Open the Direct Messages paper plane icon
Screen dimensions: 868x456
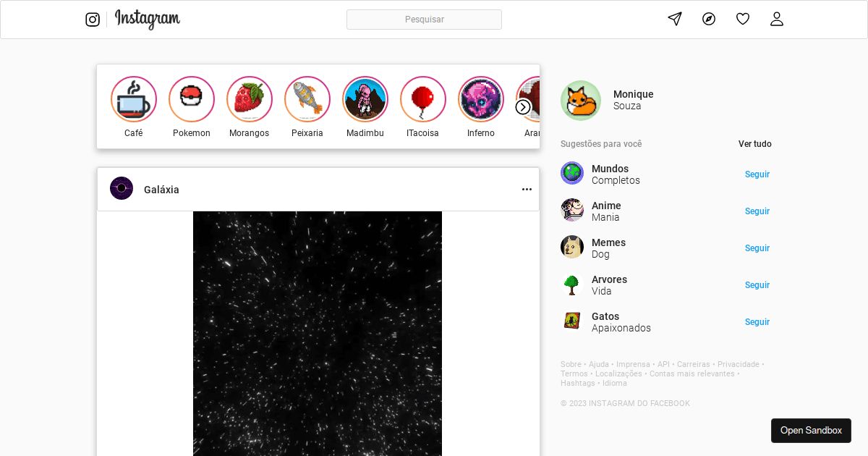tap(674, 19)
